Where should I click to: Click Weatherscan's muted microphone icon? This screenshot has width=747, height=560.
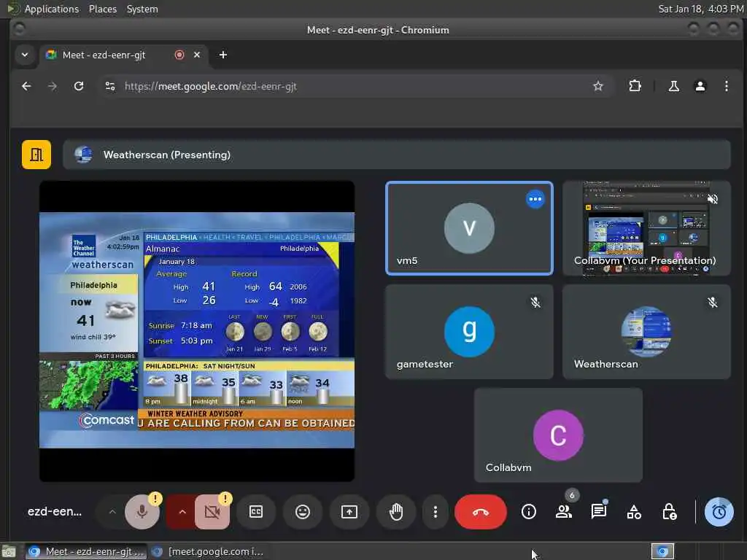pos(712,303)
